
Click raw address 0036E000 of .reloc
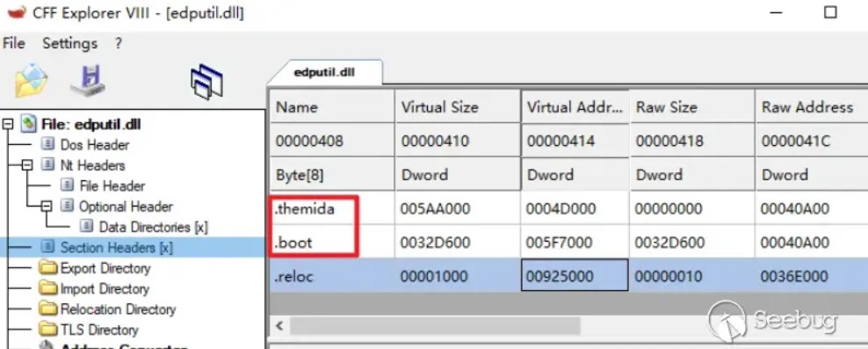[812, 276]
